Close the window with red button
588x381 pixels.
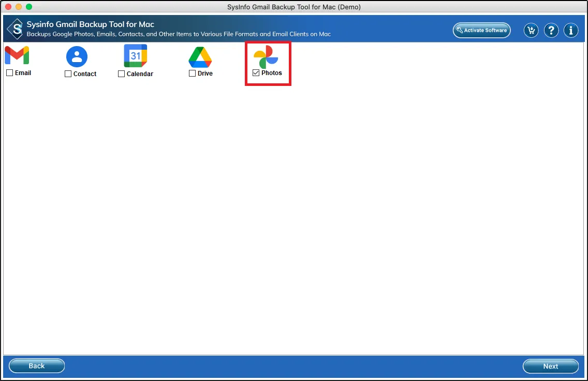[8, 7]
